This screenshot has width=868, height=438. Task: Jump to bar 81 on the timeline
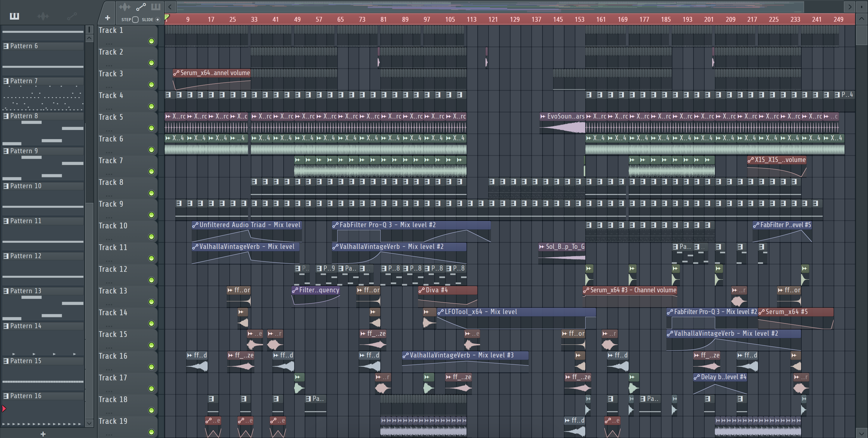click(383, 19)
